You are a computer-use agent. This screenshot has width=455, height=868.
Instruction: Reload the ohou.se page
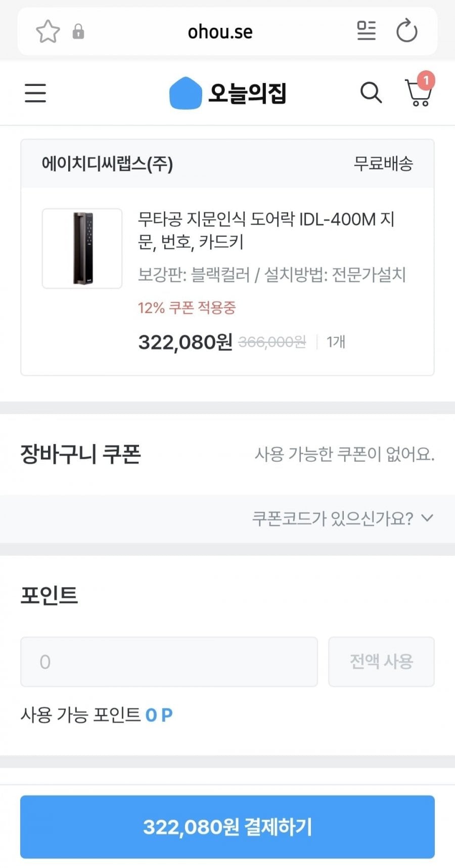(x=407, y=31)
